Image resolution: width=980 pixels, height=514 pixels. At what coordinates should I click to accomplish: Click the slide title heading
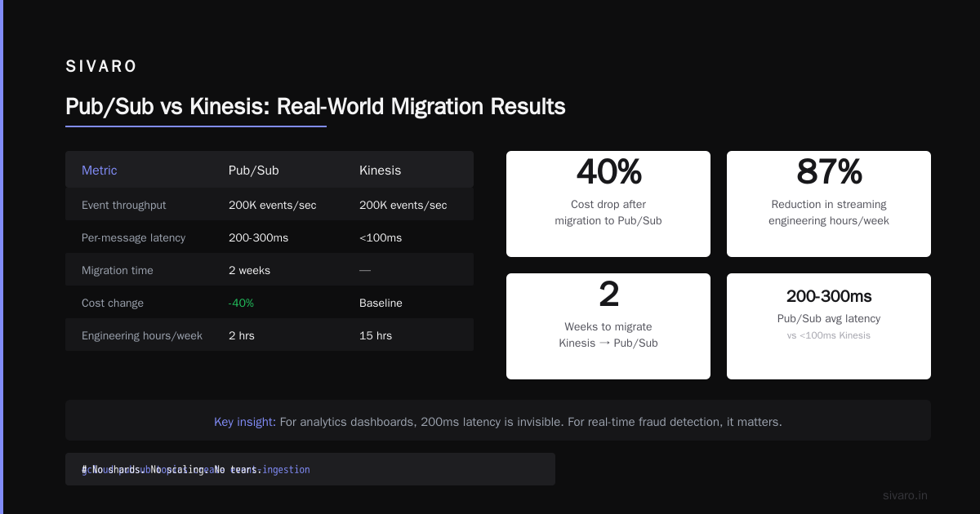(315, 107)
